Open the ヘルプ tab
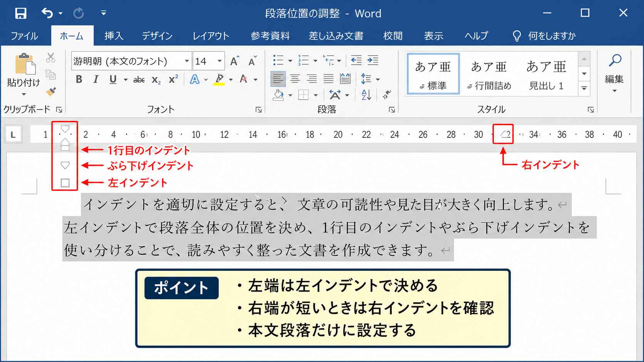644x362 pixels. (x=476, y=36)
